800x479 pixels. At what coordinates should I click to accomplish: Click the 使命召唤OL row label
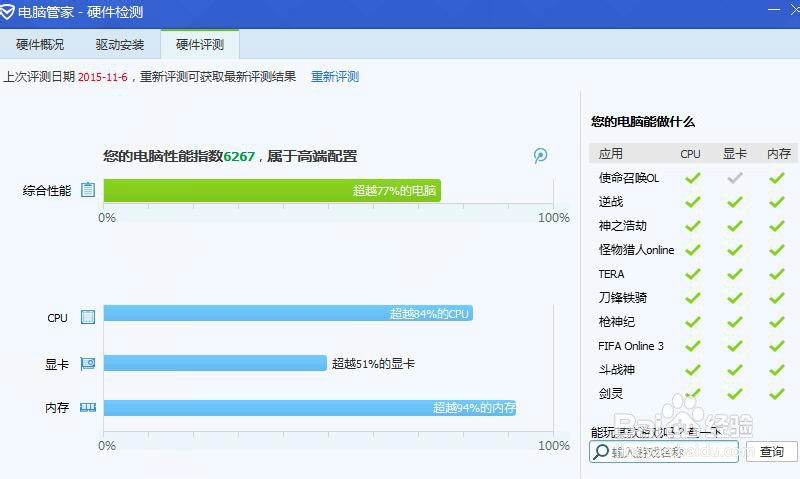[629, 178]
